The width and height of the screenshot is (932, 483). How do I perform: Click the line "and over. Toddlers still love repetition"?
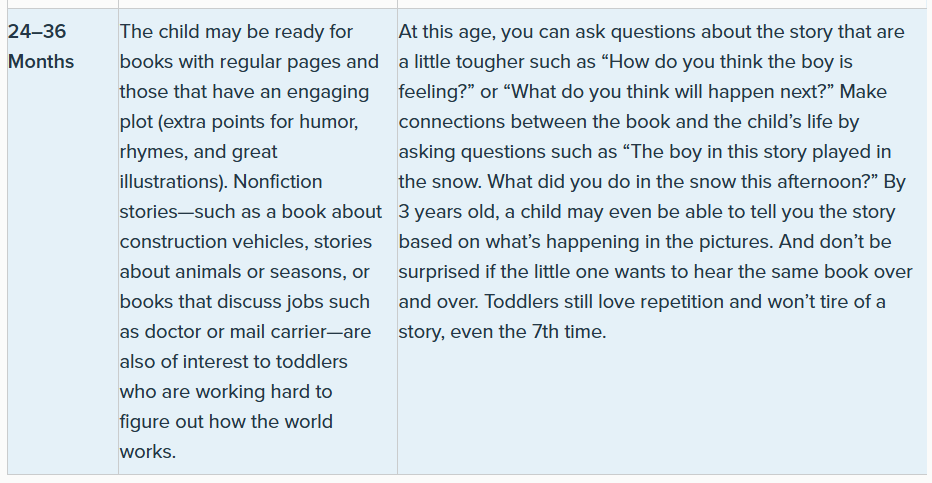642,301
